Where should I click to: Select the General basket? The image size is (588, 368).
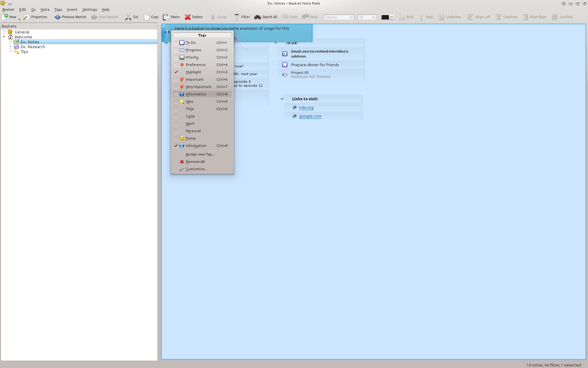point(22,32)
